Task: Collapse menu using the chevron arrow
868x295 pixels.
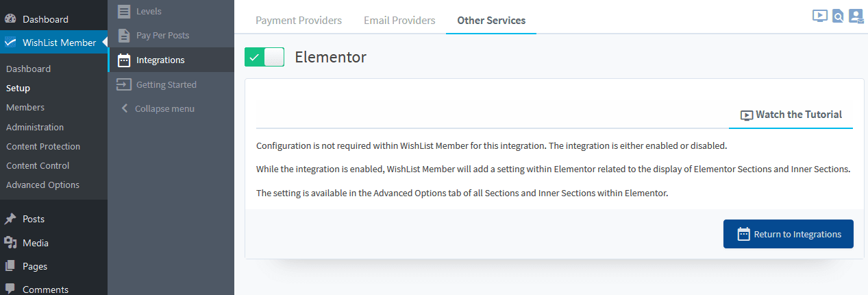Action: 124,108
